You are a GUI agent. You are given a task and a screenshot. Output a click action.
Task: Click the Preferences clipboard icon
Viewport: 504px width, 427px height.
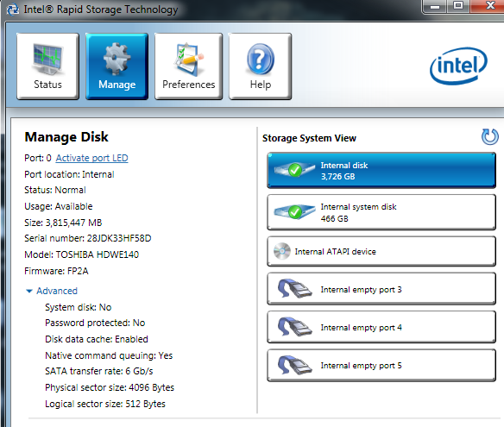coord(188,59)
